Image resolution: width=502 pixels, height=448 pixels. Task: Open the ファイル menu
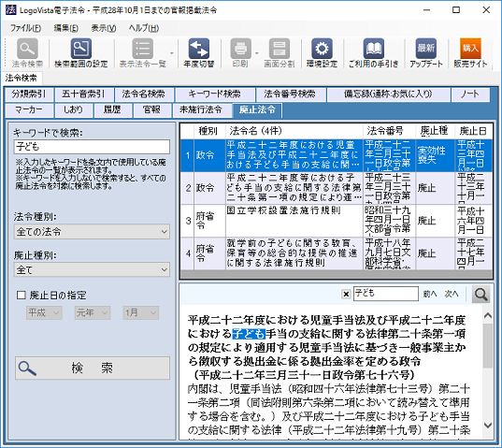[x=25, y=28]
